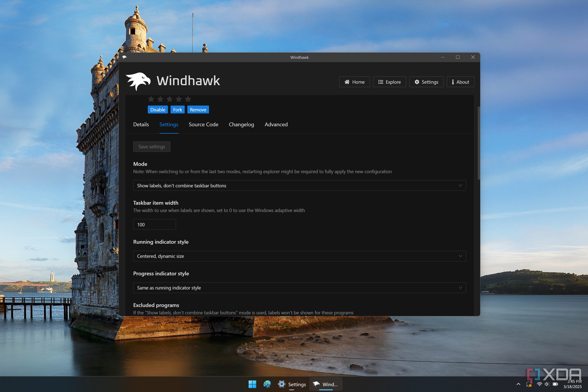Fork the mod

click(x=178, y=109)
